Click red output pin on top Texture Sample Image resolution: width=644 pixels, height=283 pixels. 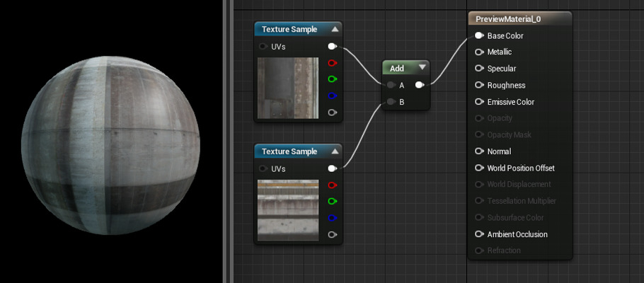point(332,63)
